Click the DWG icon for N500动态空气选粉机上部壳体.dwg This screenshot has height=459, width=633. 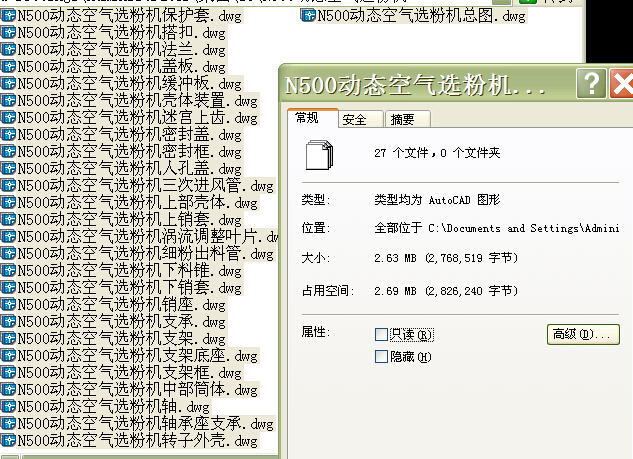8,202
